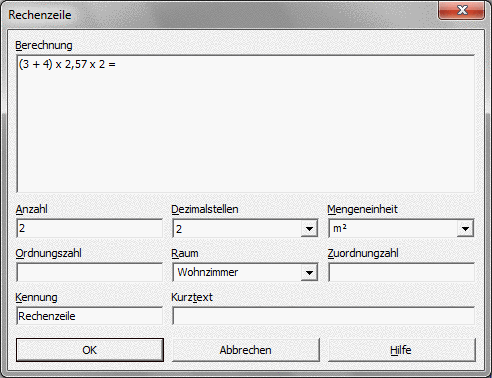This screenshot has height=378, width=492.
Task: Click the formula text (3 + 4) x 2,57 x 2 =
Action: pos(67,64)
